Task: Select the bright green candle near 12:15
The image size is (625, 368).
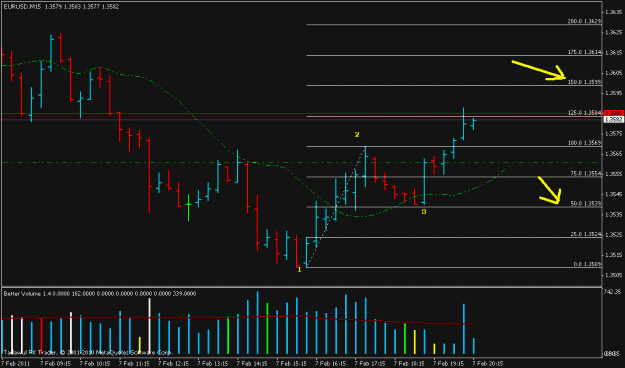Action: click(x=189, y=207)
